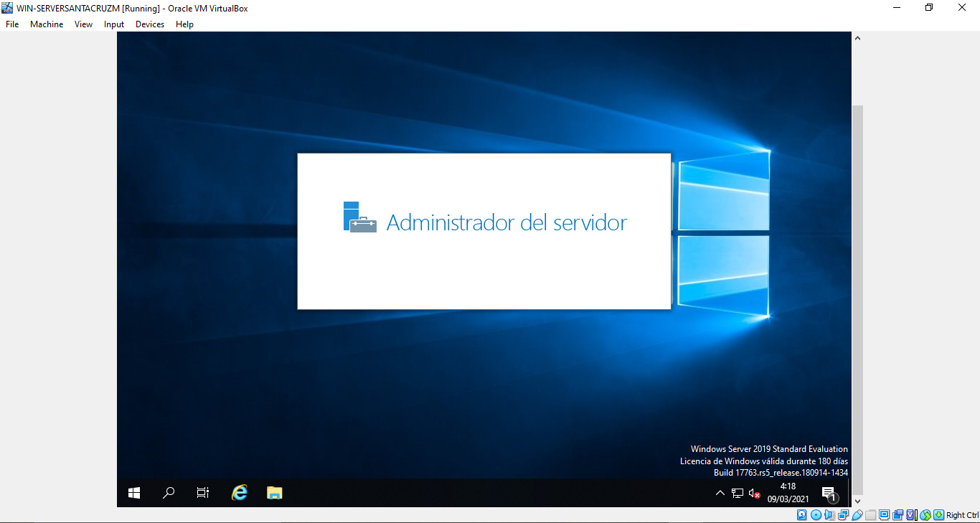Click the virtualization features 'V' icon in status bar
Viewport: 980px width, 523px height.
tap(910, 514)
